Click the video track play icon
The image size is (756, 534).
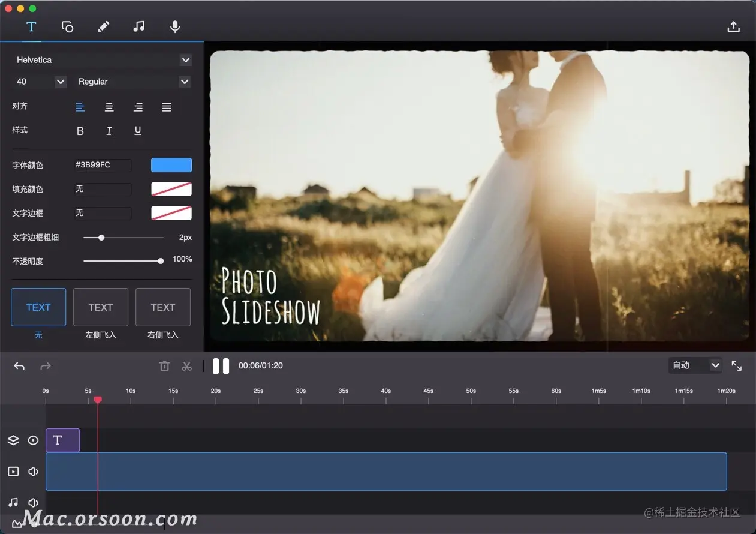pyautogui.click(x=13, y=472)
